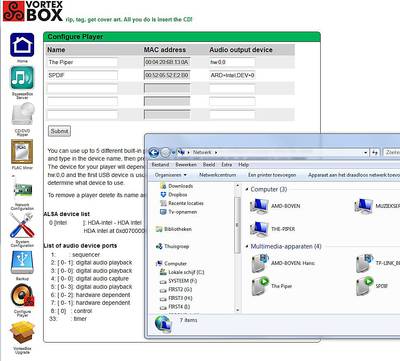Image resolution: width=400 pixels, height=361 pixels.
Task: Open the Backup USB drive icon
Action: click(22, 262)
